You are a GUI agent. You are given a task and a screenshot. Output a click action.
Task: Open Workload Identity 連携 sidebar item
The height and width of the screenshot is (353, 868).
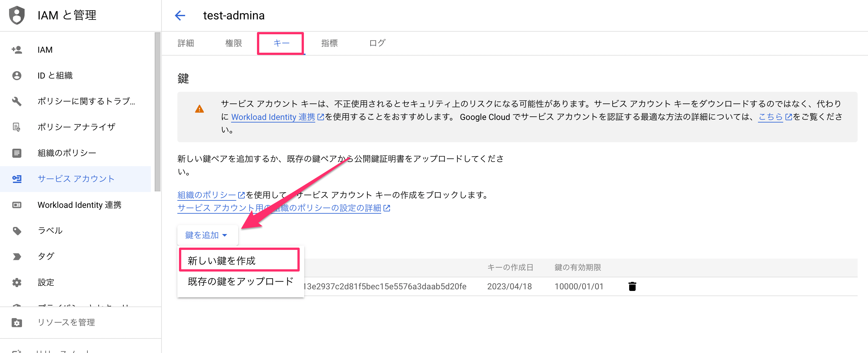click(x=75, y=205)
